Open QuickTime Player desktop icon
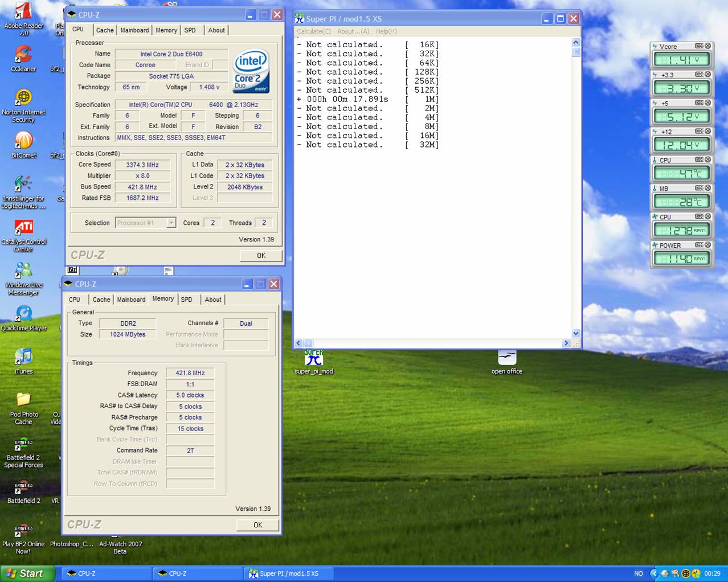Screen dimensions: 728x582 pyautogui.click(x=23, y=318)
